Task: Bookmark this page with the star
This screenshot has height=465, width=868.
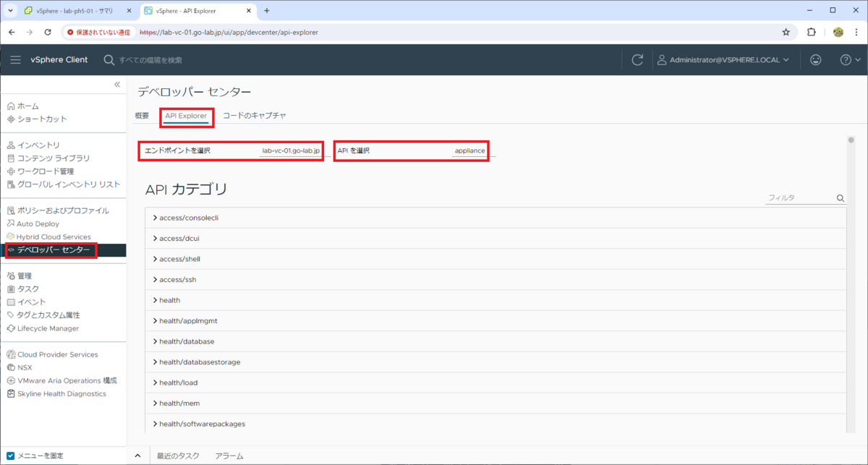Action: 786,32
